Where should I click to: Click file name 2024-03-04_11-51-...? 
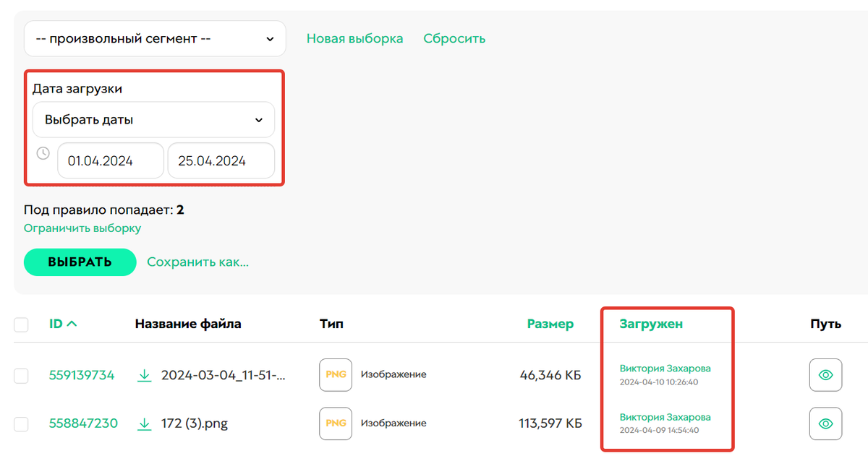224,375
